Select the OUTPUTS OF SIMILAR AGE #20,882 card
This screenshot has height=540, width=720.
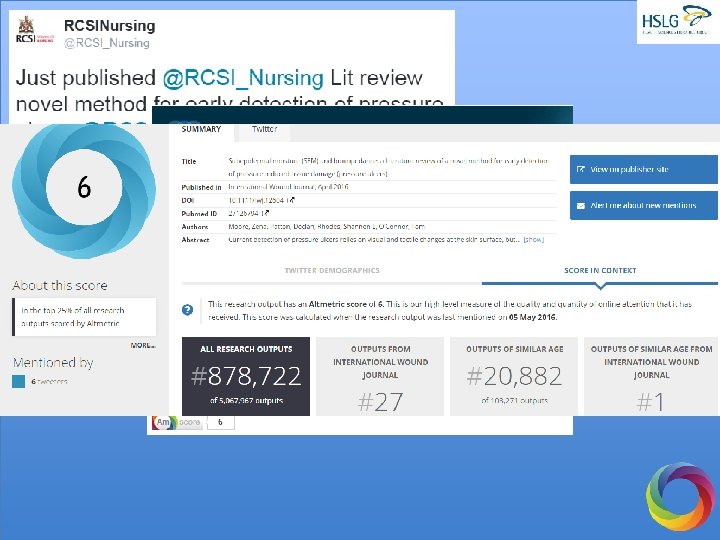tap(514, 377)
